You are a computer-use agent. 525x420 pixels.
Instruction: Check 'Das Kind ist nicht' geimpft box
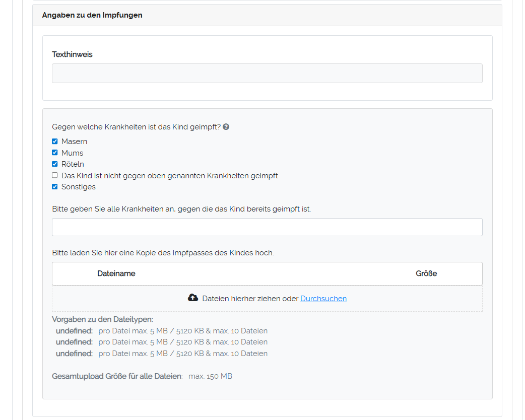click(x=55, y=175)
